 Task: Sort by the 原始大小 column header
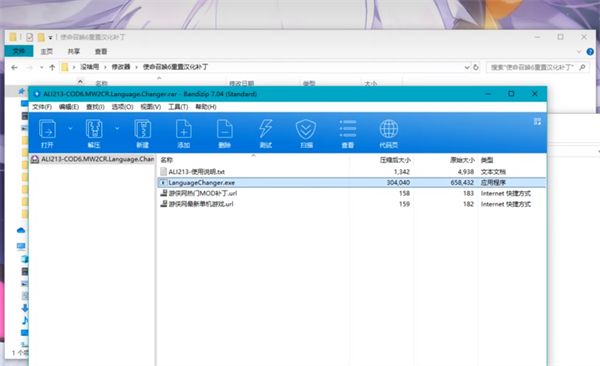pos(462,160)
